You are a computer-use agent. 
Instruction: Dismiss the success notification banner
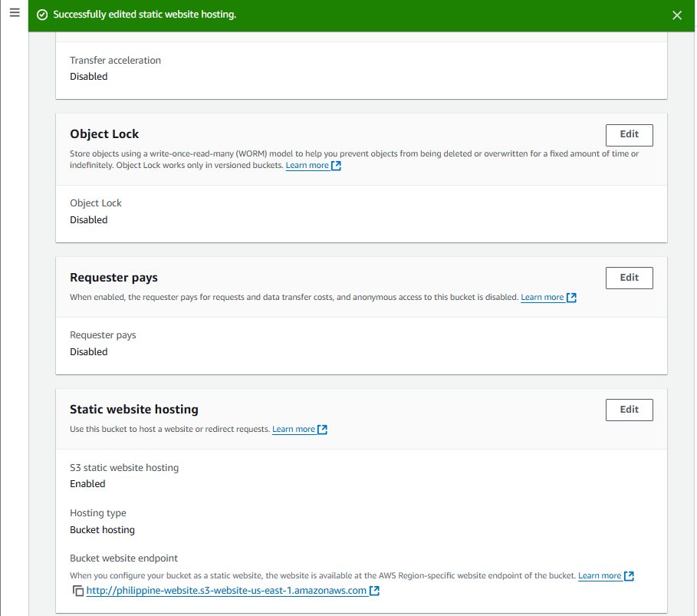click(x=676, y=15)
